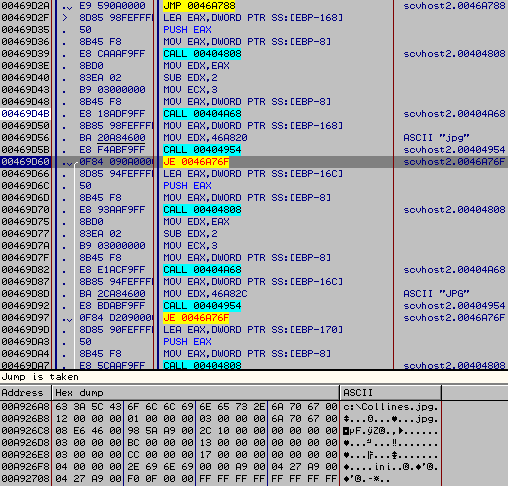
Task: Click JE 0046A76F on current line 00469D60
Action: pyautogui.click(x=196, y=162)
